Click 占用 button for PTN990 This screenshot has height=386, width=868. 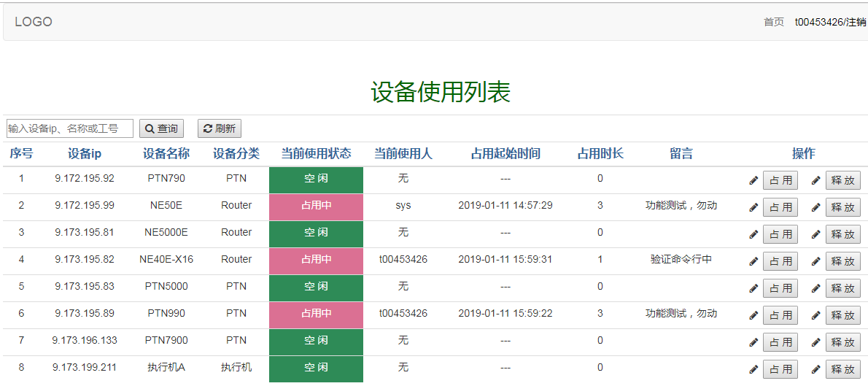point(780,316)
